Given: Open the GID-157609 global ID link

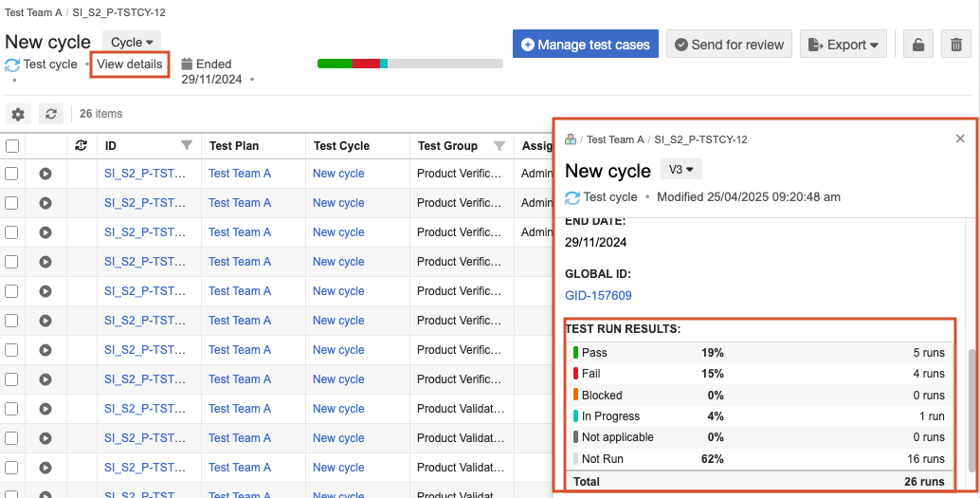Looking at the screenshot, I should point(598,295).
